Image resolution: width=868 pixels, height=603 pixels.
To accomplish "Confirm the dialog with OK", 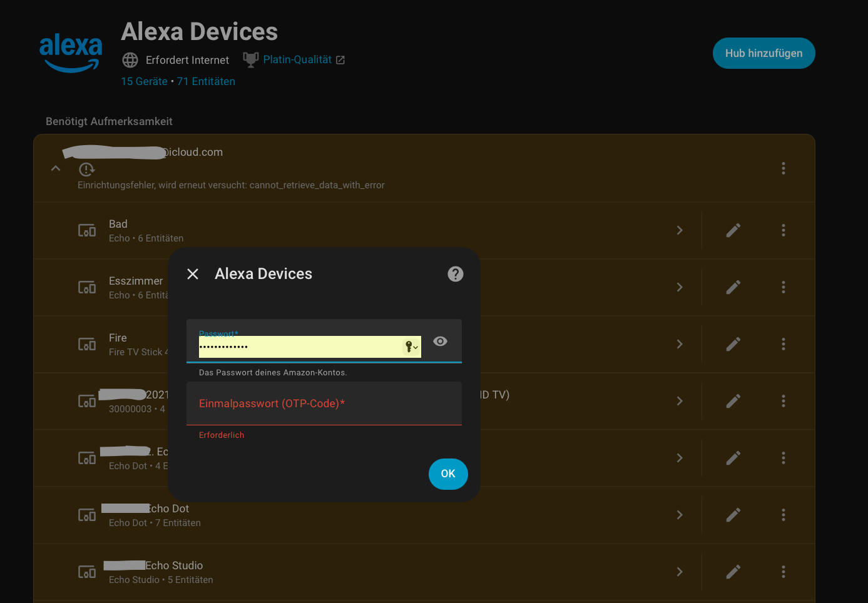I will tap(448, 474).
